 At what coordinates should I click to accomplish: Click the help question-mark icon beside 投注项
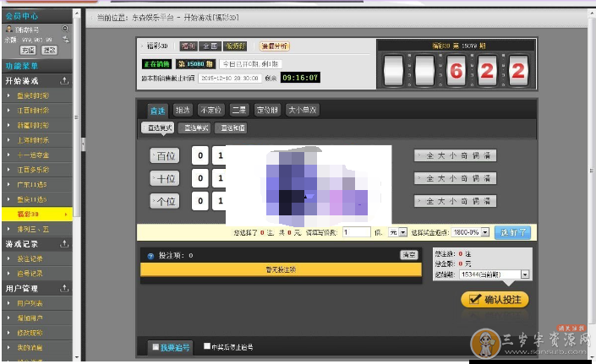[x=150, y=255]
